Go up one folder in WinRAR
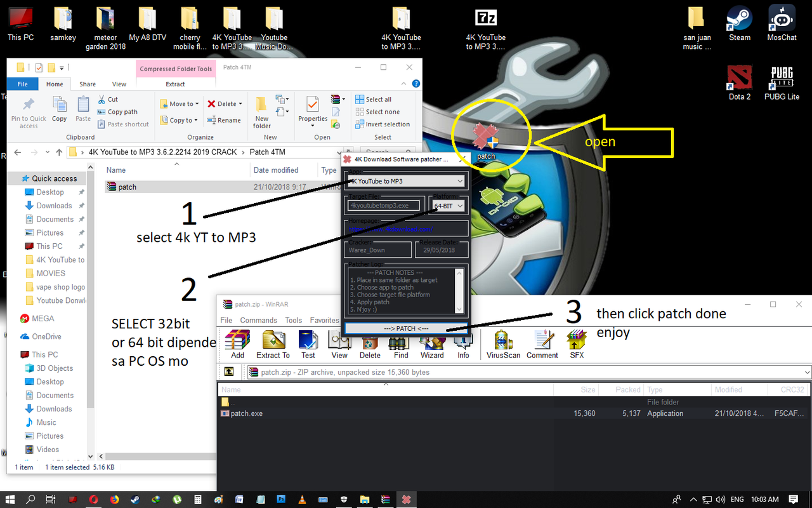Image resolution: width=812 pixels, height=508 pixels. (229, 372)
